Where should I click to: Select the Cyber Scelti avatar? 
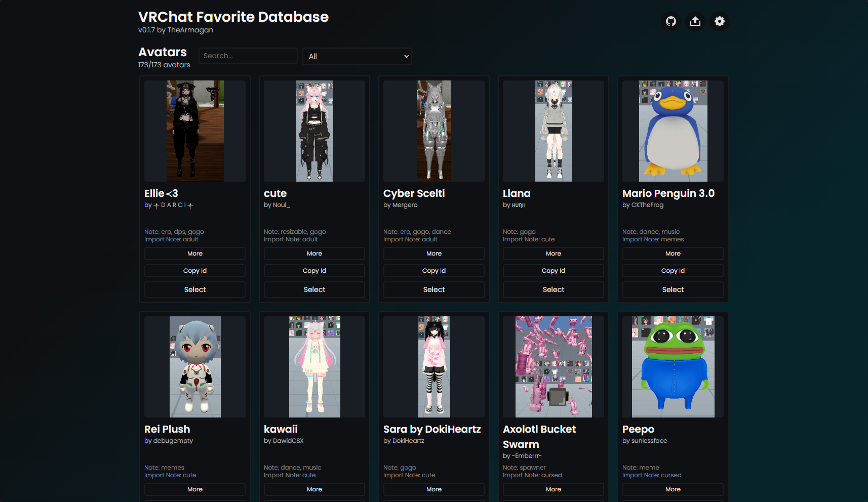point(434,289)
